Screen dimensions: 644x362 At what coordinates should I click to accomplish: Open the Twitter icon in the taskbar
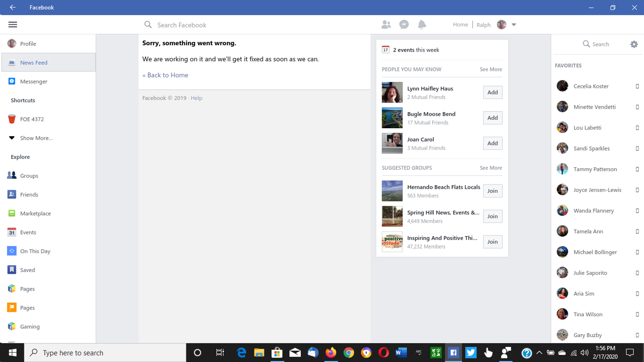[471, 353]
